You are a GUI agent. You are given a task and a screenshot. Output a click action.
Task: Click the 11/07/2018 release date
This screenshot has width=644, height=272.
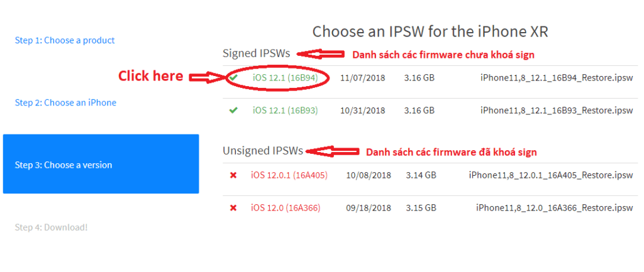(x=362, y=78)
